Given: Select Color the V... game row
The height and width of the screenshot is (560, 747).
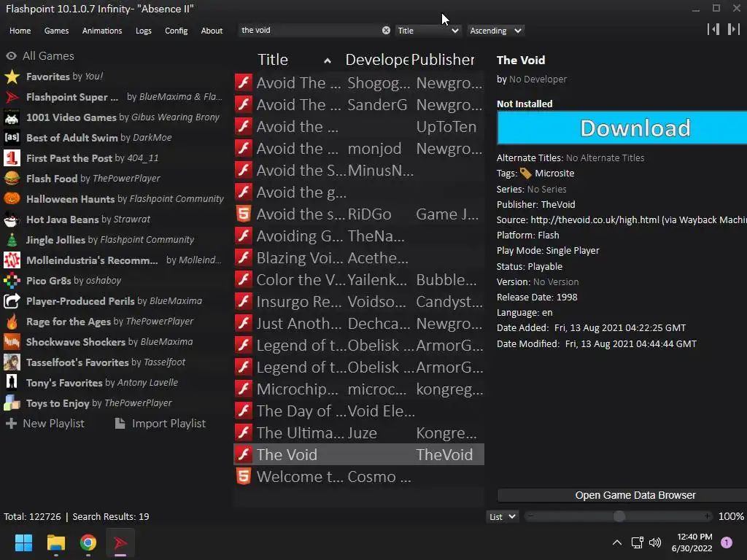Looking at the screenshot, I should click(359, 279).
